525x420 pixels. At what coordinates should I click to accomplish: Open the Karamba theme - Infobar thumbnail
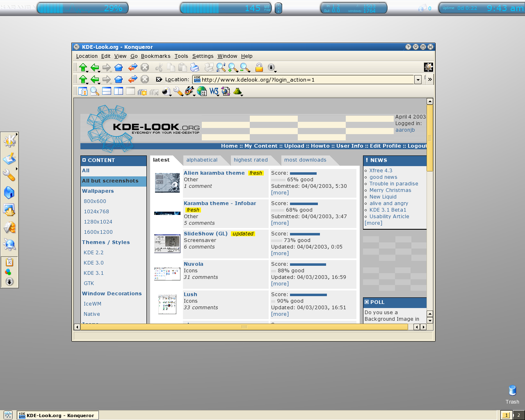[167, 213]
